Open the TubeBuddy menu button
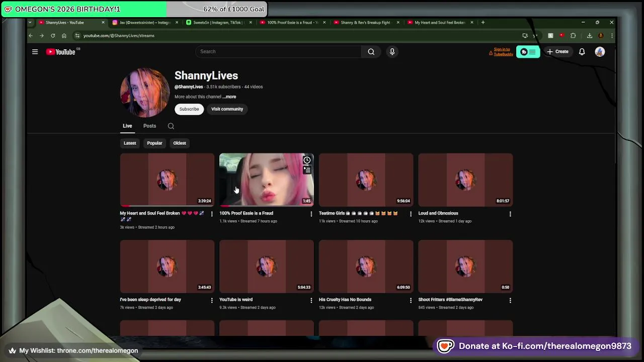This screenshot has width=644, height=362. (528, 52)
